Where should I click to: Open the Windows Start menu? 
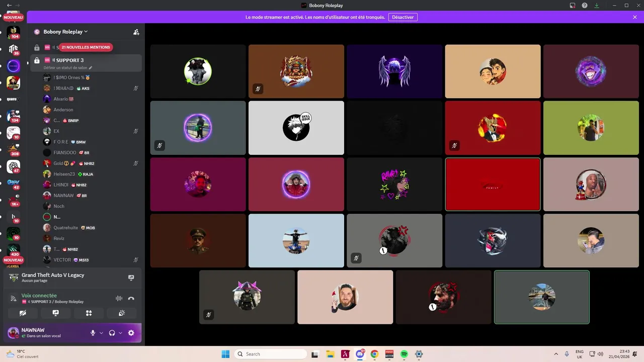225,354
